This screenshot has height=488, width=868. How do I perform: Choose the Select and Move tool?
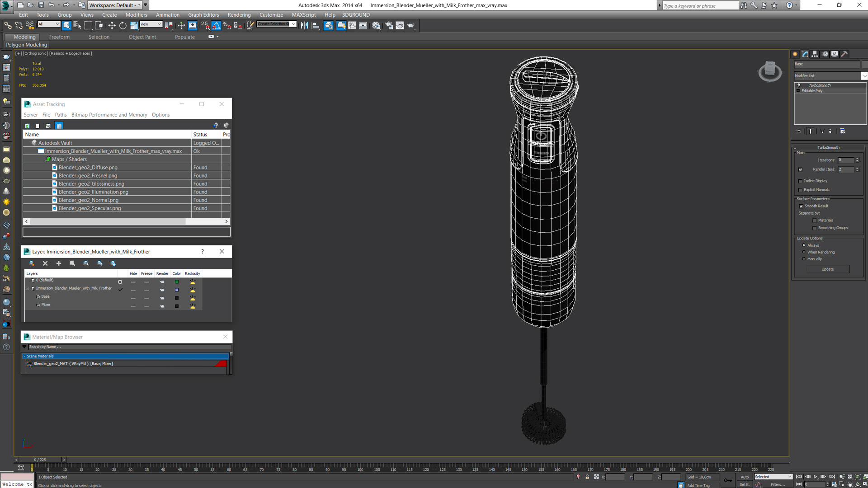click(112, 25)
